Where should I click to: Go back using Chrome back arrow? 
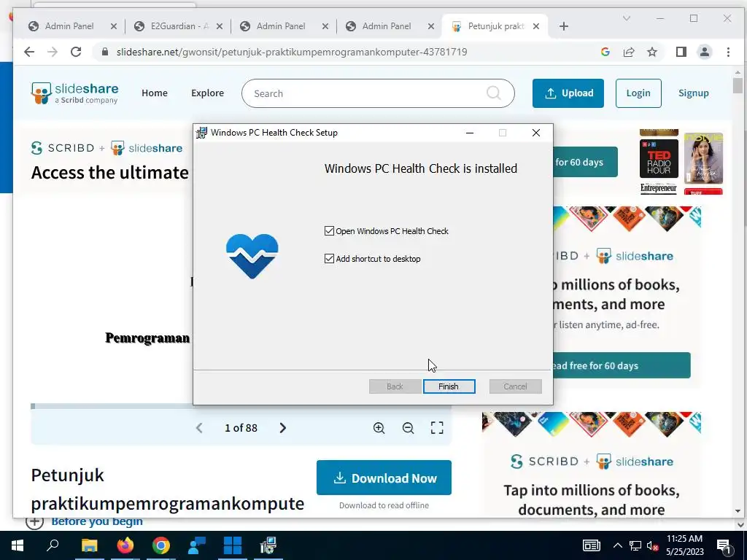[29, 52]
